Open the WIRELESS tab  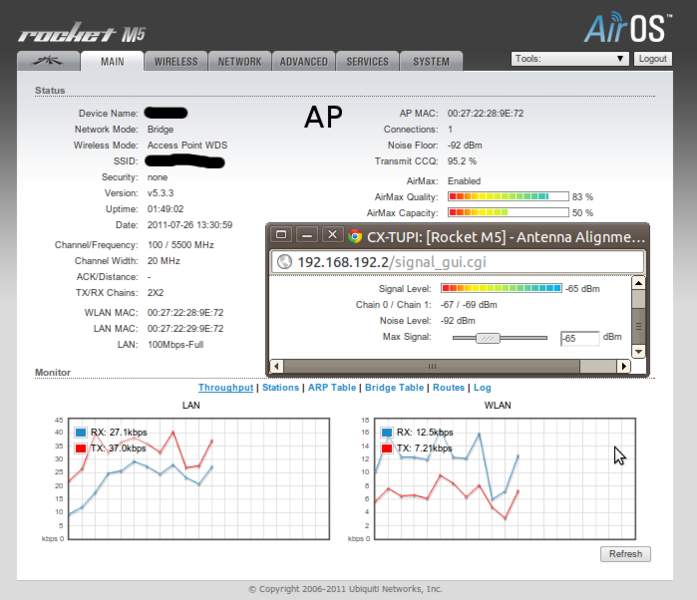click(x=176, y=61)
